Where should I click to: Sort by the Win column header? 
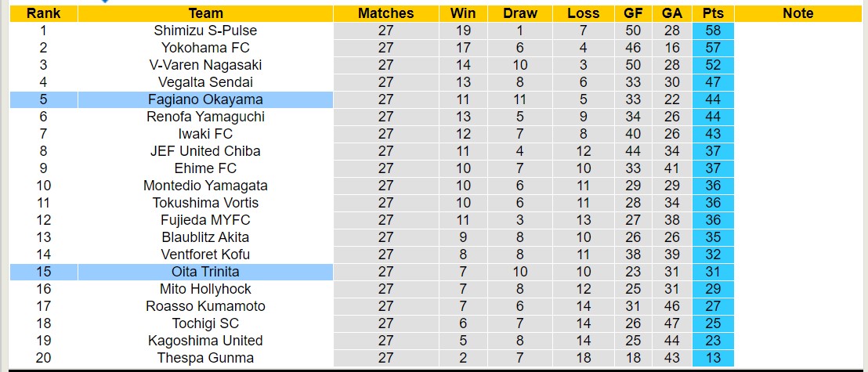[463, 13]
